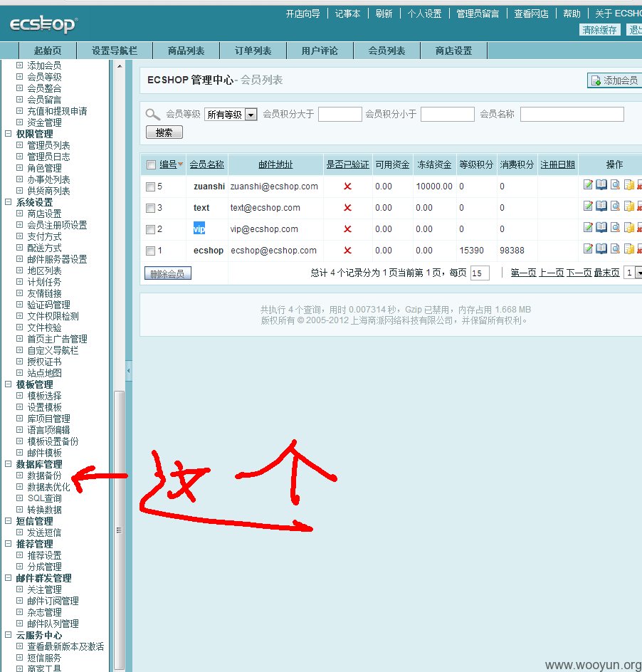Viewport: 642px width, 672px height.
Task: Collapse the 权限管理 sidebar section
Action: 8,134
